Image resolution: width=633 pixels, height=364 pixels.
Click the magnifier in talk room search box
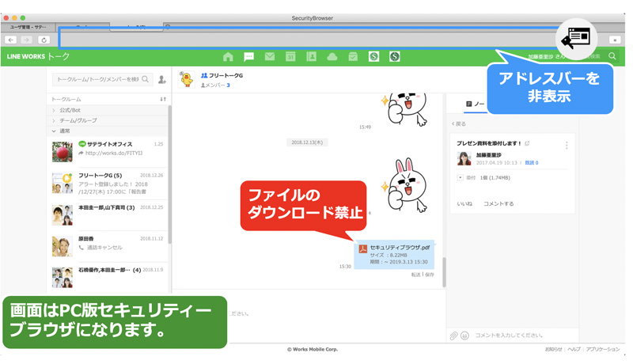click(x=146, y=79)
